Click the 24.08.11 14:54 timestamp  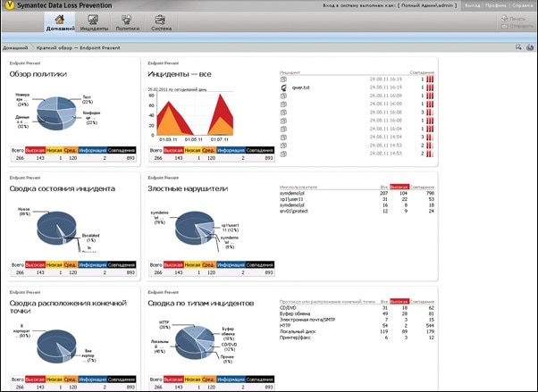click(386, 137)
